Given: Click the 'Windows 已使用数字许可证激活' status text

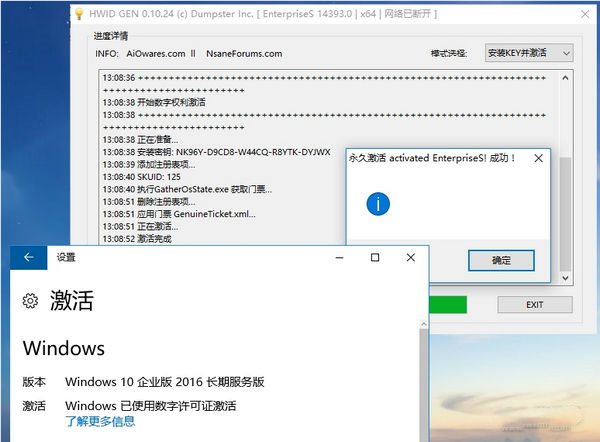Looking at the screenshot, I should click(x=151, y=406).
